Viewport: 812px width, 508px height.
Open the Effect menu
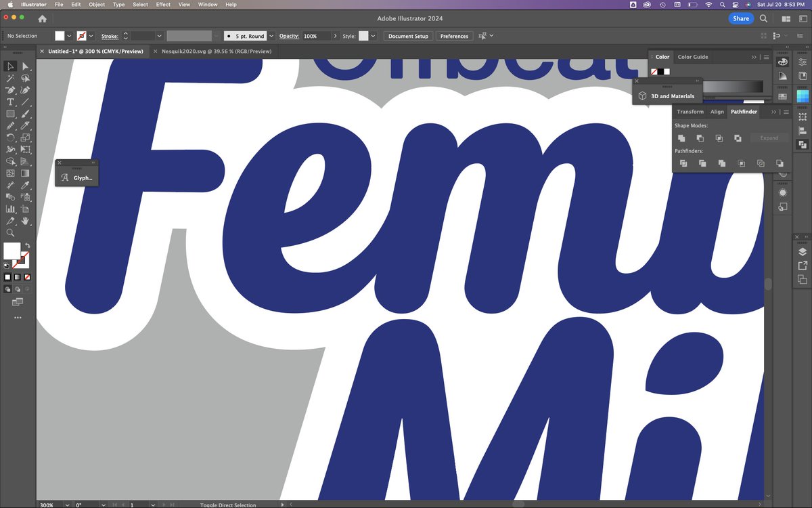pyautogui.click(x=163, y=4)
